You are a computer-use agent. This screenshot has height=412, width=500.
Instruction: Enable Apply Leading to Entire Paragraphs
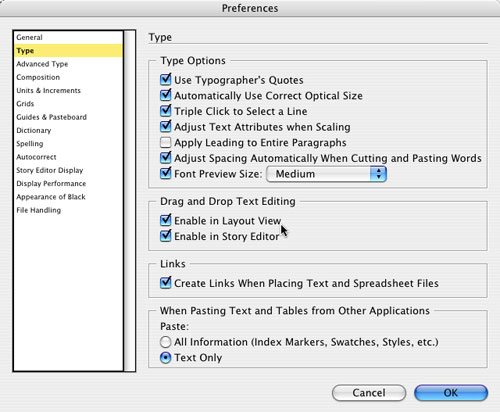(x=166, y=143)
